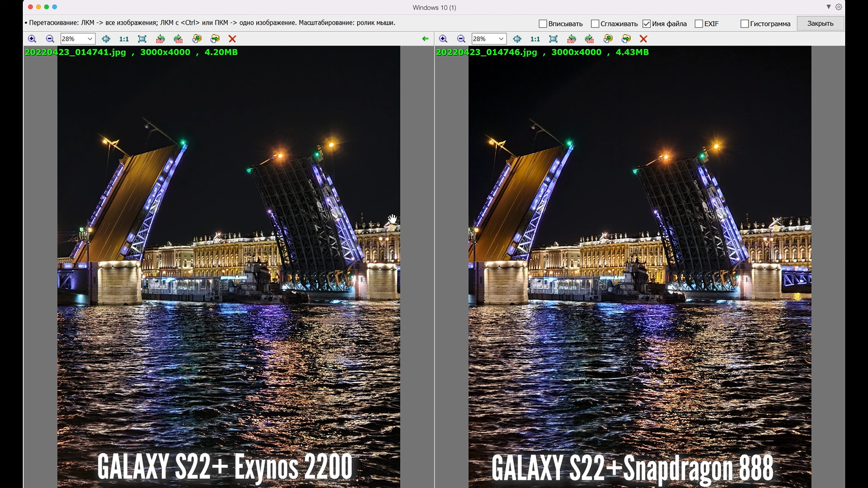Rotate 014746.jpg image right
This screenshot has height=488, width=868.
[589, 39]
